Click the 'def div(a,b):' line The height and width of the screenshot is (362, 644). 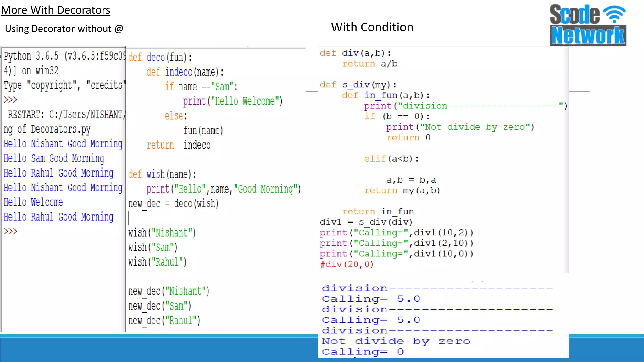click(356, 53)
